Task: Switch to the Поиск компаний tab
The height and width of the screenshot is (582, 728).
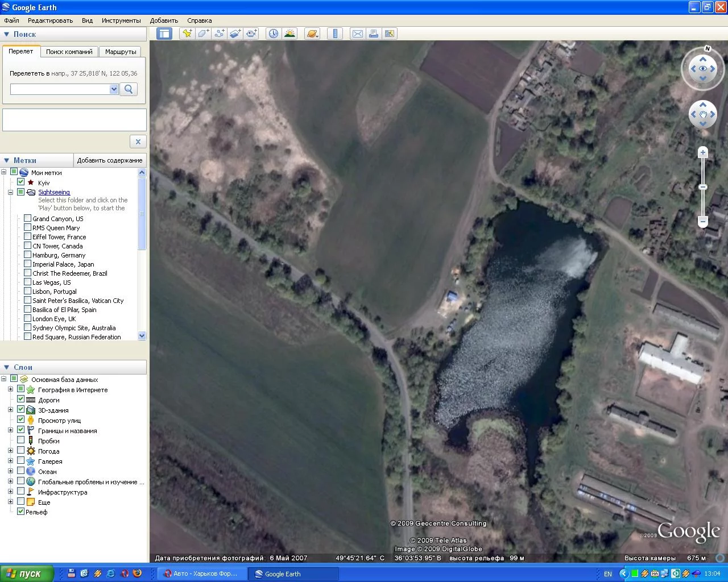Action: pyautogui.click(x=69, y=52)
